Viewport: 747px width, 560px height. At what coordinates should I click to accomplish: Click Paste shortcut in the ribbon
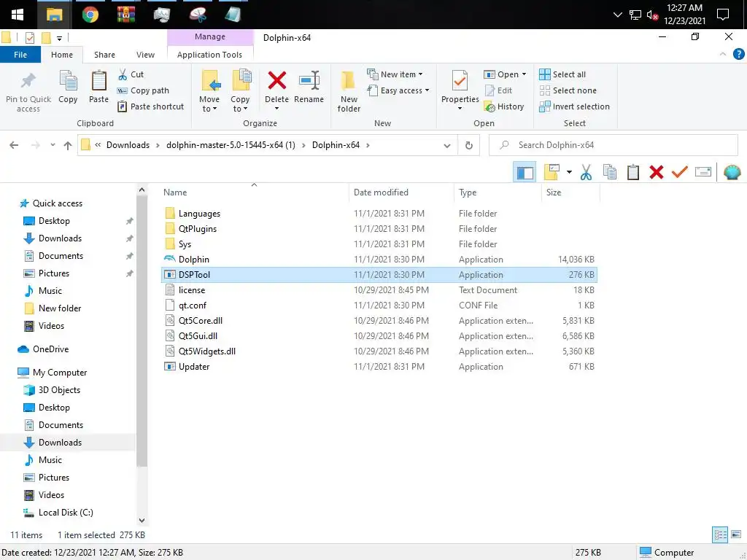[150, 106]
